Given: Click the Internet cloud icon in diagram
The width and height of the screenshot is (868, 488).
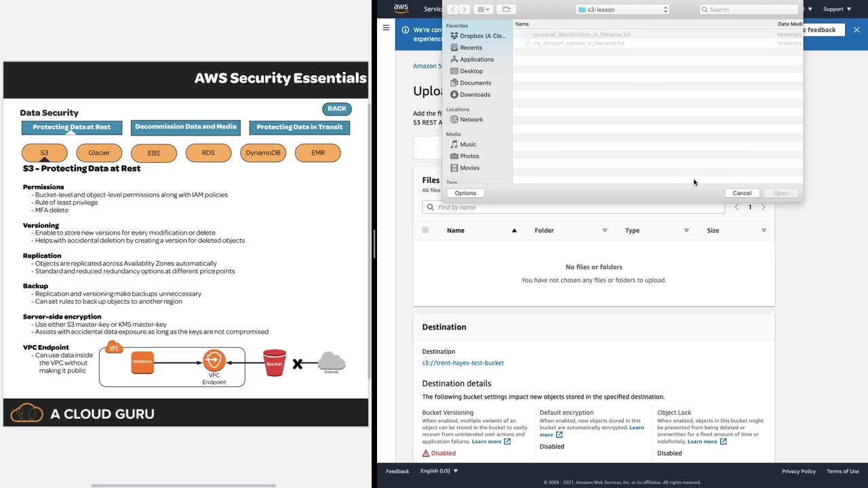Looking at the screenshot, I should [332, 361].
